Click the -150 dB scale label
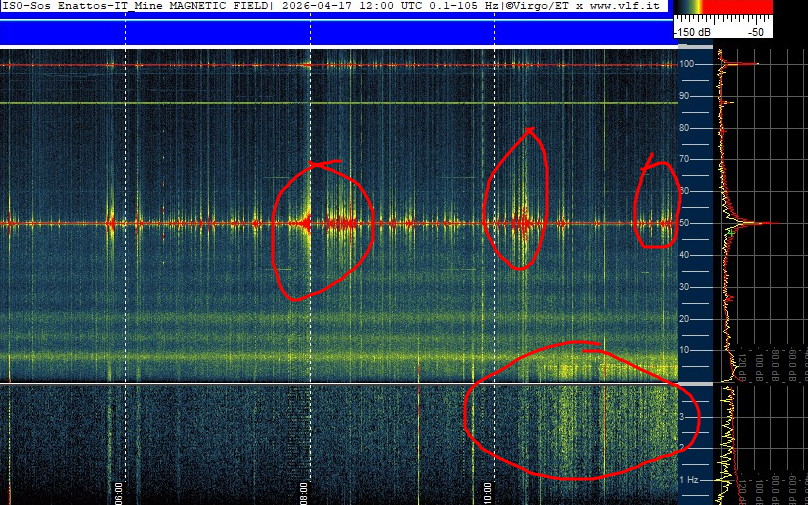This screenshot has width=808, height=505. [x=692, y=32]
